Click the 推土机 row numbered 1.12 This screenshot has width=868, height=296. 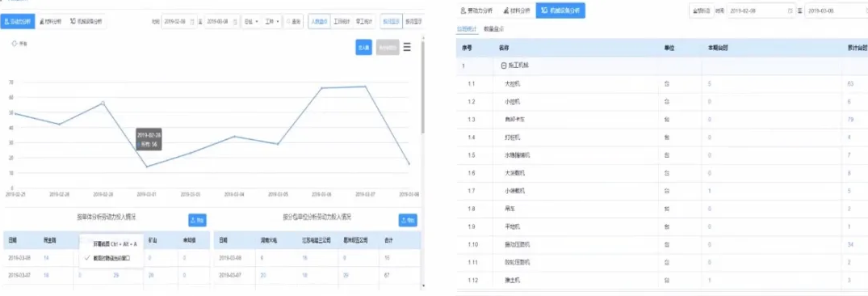663,280
